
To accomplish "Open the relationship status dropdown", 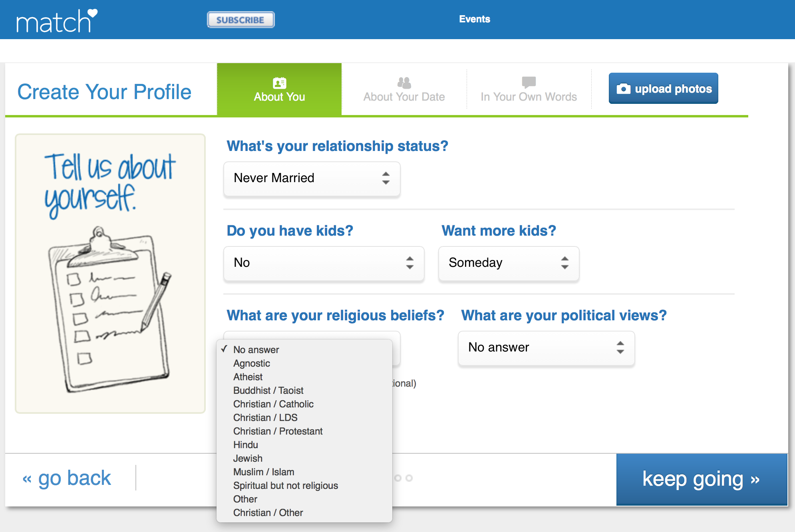I will pyautogui.click(x=312, y=179).
